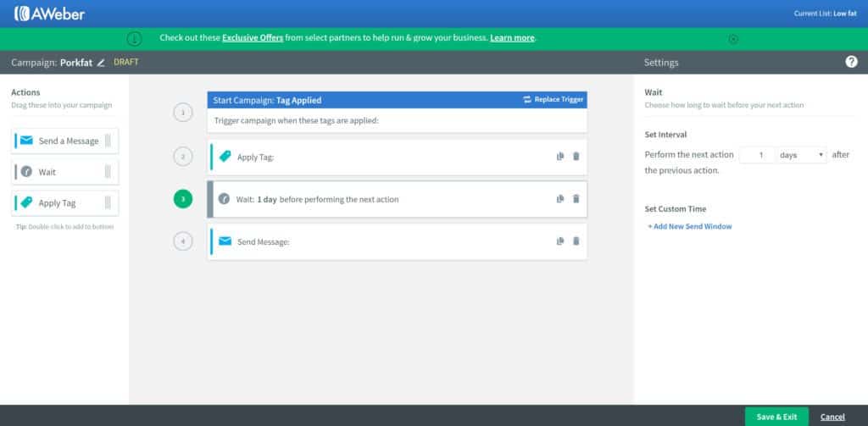868x426 pixels.
Task: Open the help question mark icon
Action: 851,62
